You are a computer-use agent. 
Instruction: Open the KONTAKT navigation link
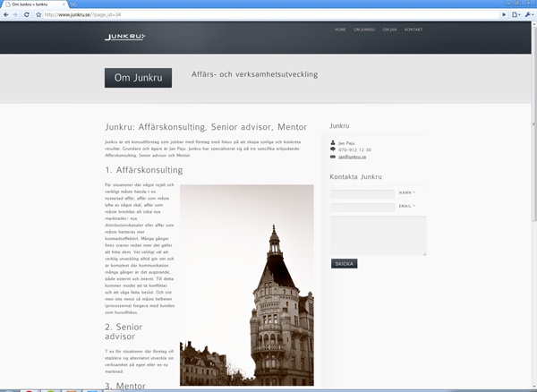(x=413, y=30)
